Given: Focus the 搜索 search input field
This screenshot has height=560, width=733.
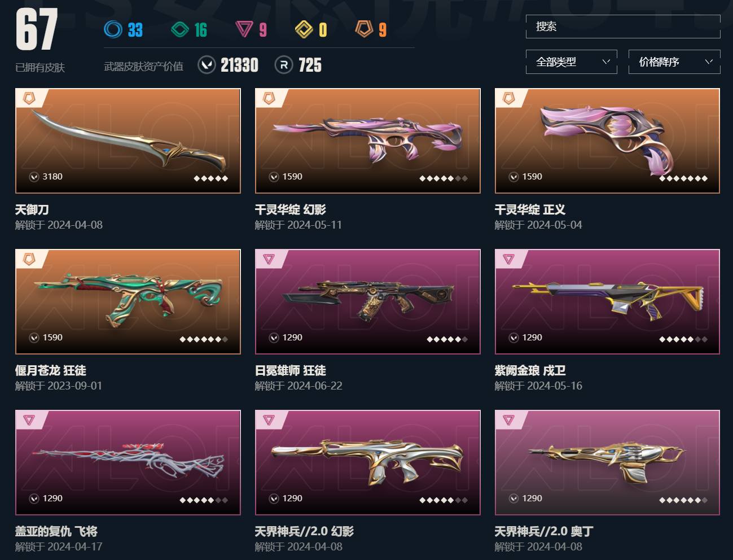Looking at the screenshot, I should coord(623,27).
